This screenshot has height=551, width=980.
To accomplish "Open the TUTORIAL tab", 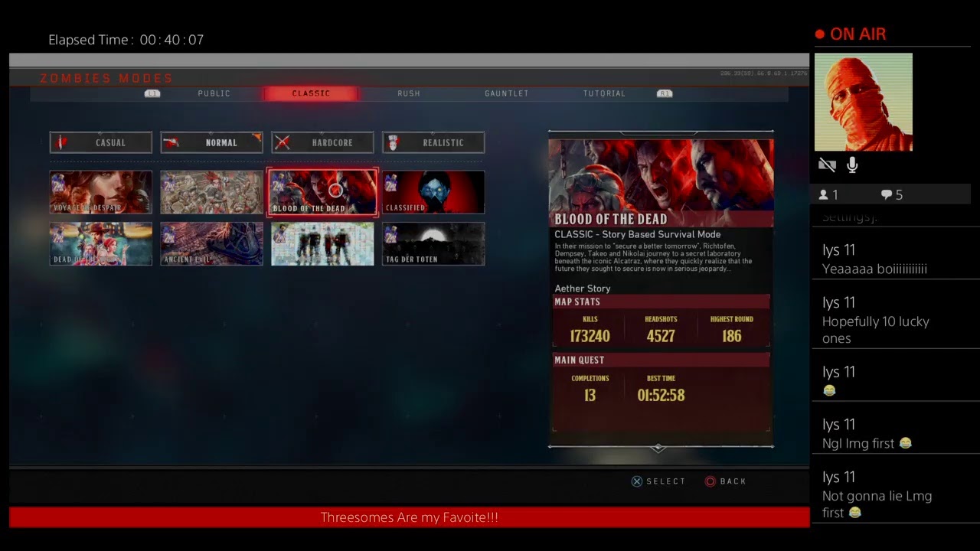I will (604, 93).
